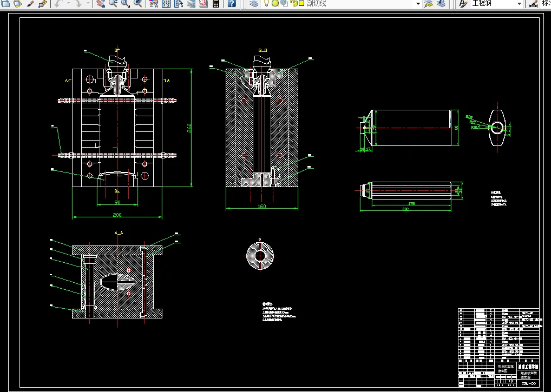Select the Zoom Window tool
Viewport: 551px width, 392px height.
[126, 3]
